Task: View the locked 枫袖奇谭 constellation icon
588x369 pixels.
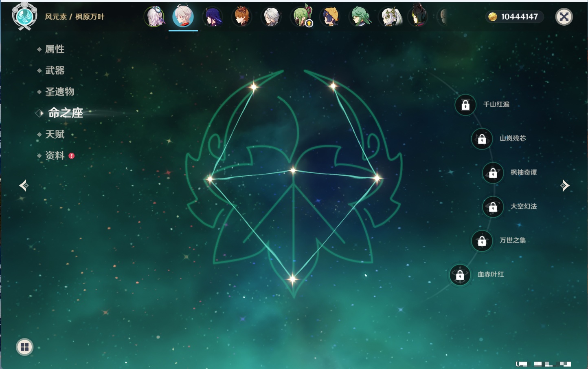Action: click(x=493, y=173)
